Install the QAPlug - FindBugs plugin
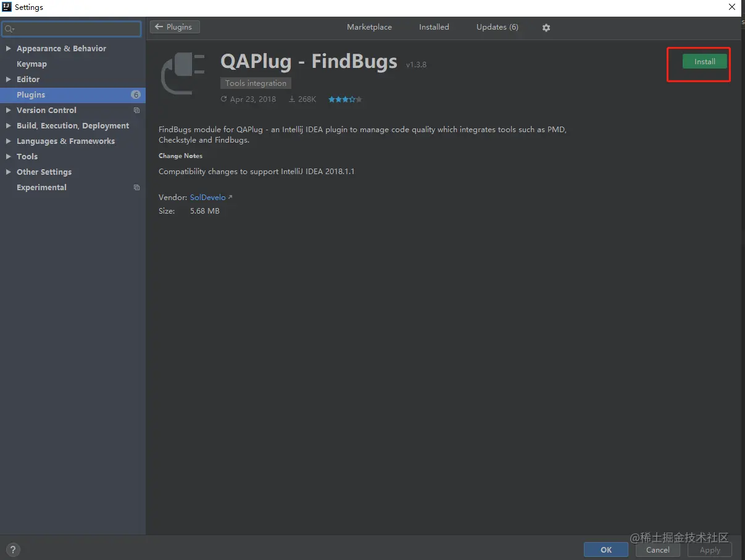This screenshot has height=560, width=745. (x=705, y=62)
